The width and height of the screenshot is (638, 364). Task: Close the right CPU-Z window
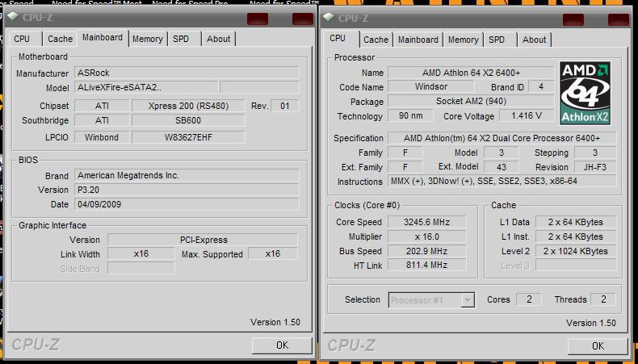[x=619, y=19]
